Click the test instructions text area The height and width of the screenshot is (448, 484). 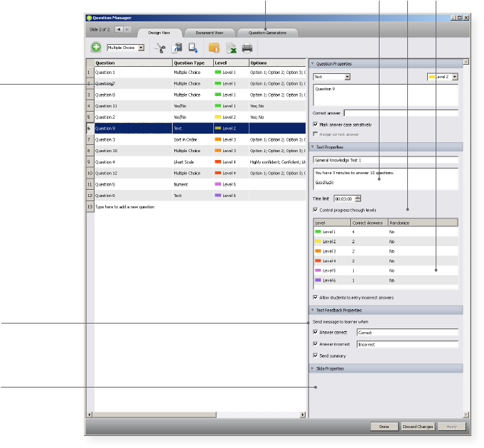coord(386,178)
